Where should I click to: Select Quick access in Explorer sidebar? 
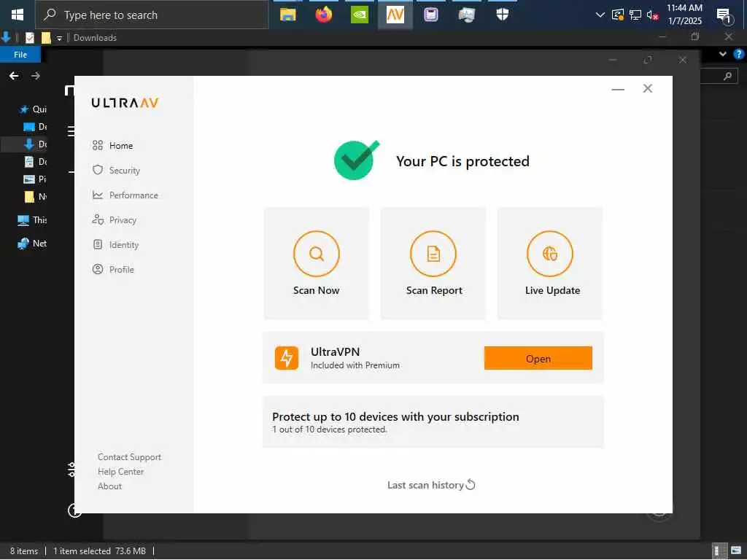(x=32, y=109)
